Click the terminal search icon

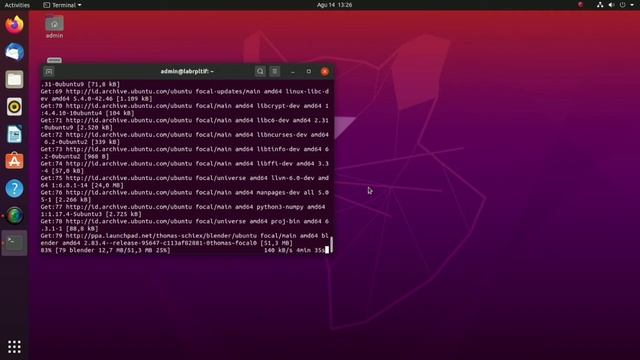point(260,71)
